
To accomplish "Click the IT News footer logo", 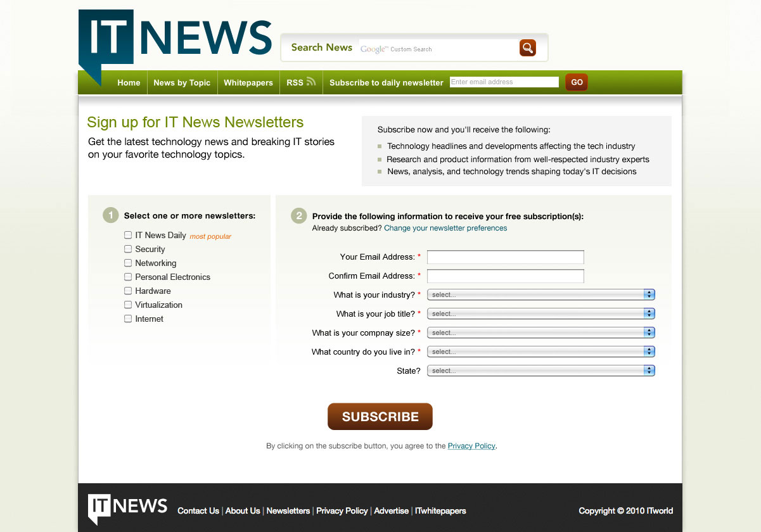I will pyautogui.click(x=127, y=509).
